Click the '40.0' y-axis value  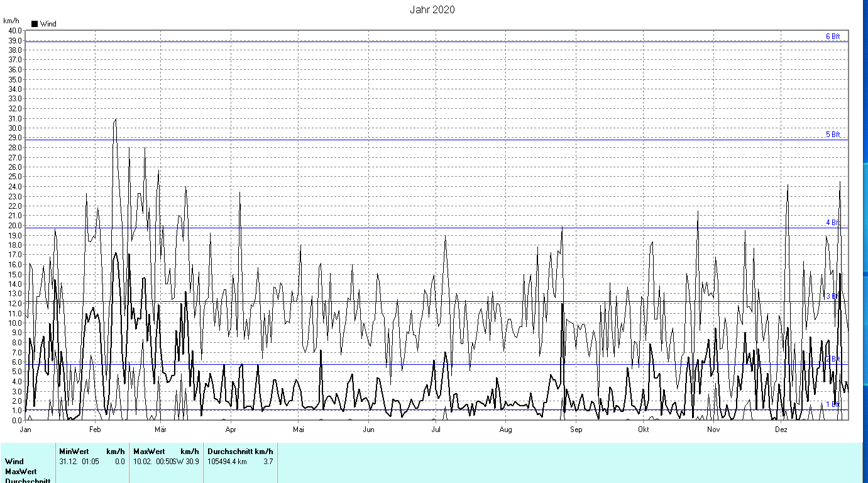point(14,30)
